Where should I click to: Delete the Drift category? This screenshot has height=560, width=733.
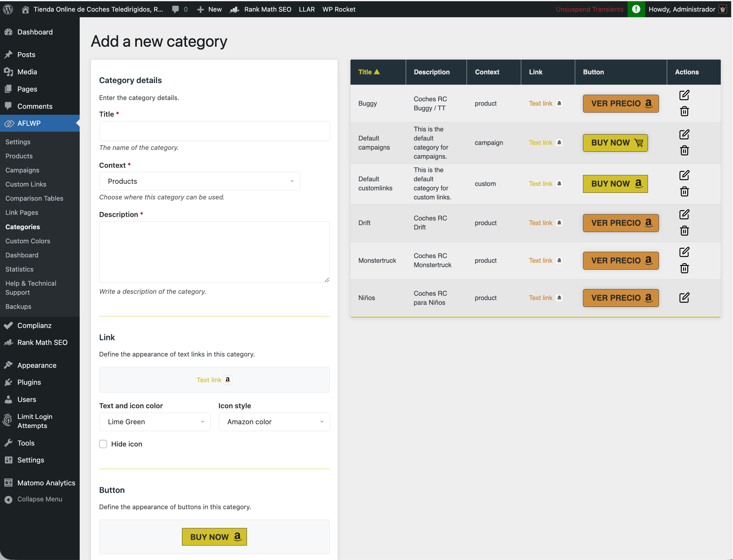[x=684, y=231]
